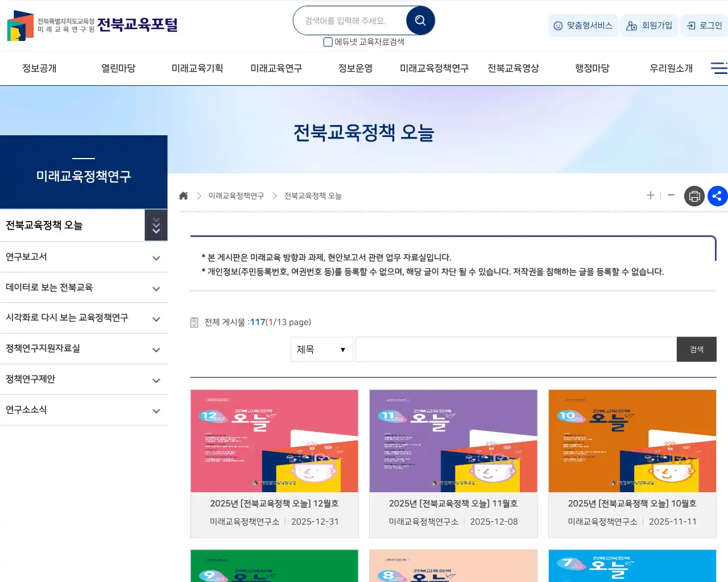Collapse 전북교육정책 오늘 with the double chevron
Viewport: 728px width, 582px height.
pyautogui.click(x=156, y=225)
